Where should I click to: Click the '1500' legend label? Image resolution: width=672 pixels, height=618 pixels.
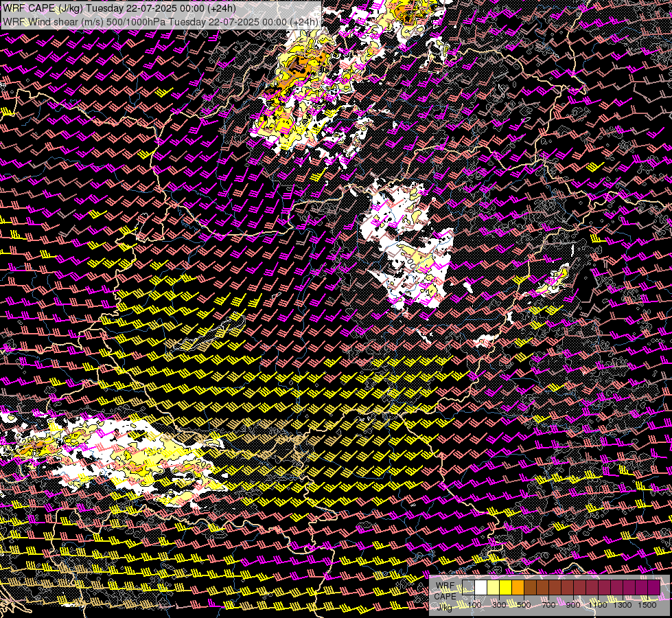pyautogui.click(x=647, y=605)
